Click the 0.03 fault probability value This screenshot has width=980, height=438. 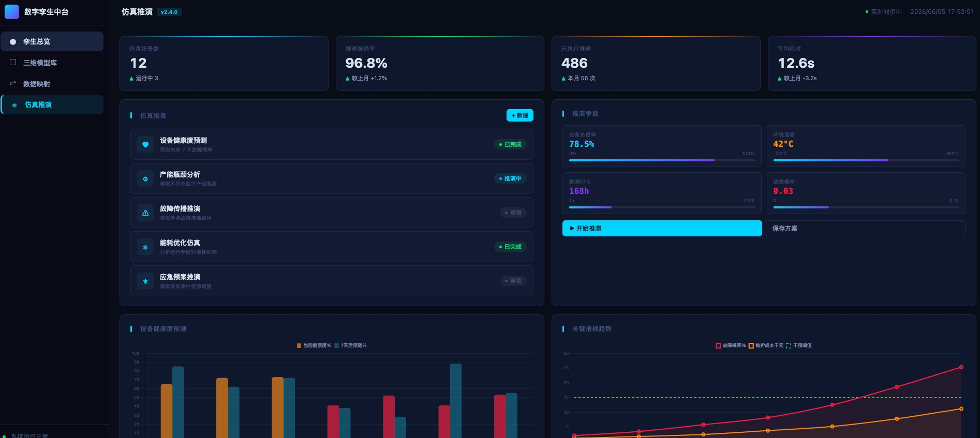point(783,191)
